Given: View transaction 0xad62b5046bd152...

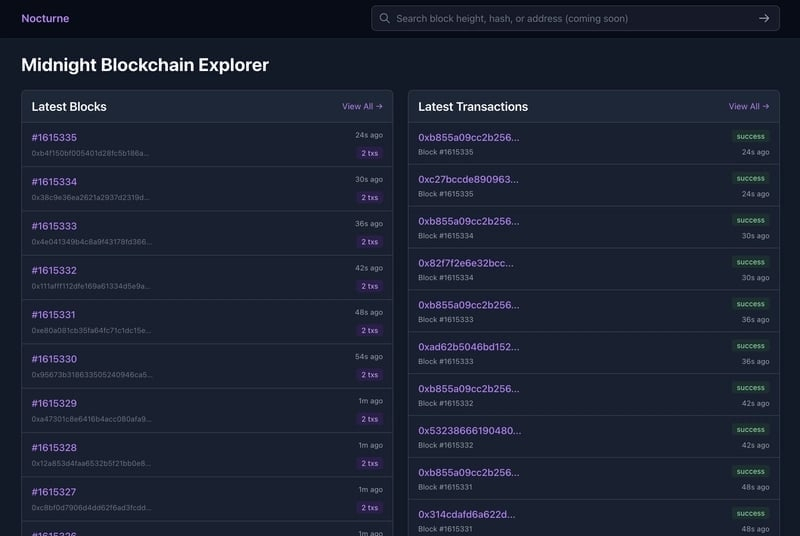Looking at the screenshot, I should click(x=468, y=347).
